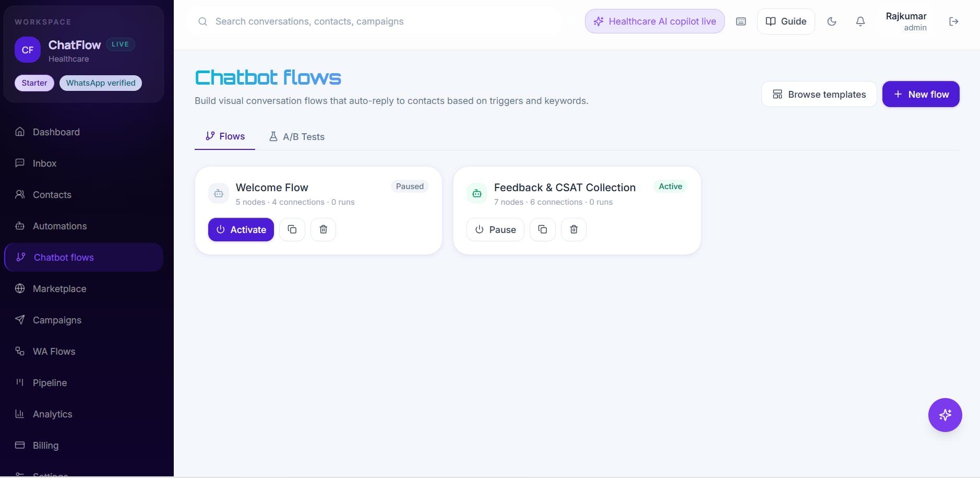Toggle dark mode with the moon icon
The width and height of the screenshot is (980, 479).
point(832,21)
